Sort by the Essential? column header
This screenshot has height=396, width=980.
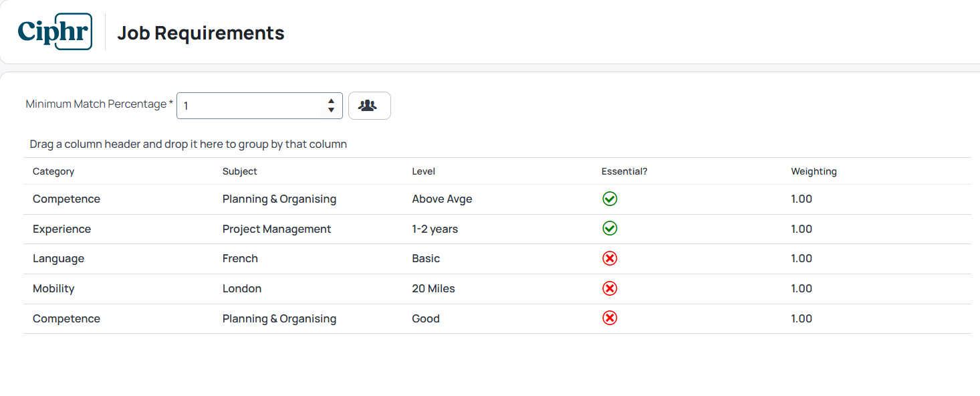point(624,171)
